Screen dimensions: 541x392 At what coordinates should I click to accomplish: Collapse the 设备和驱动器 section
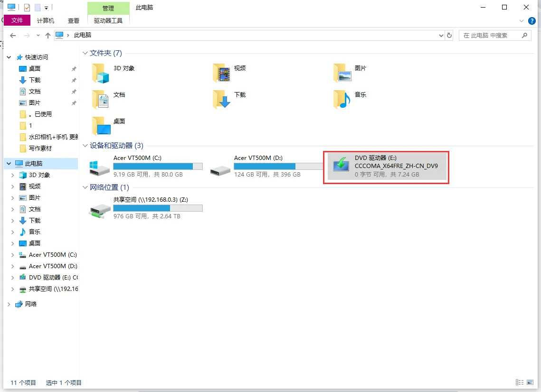[x=84, y=146]
